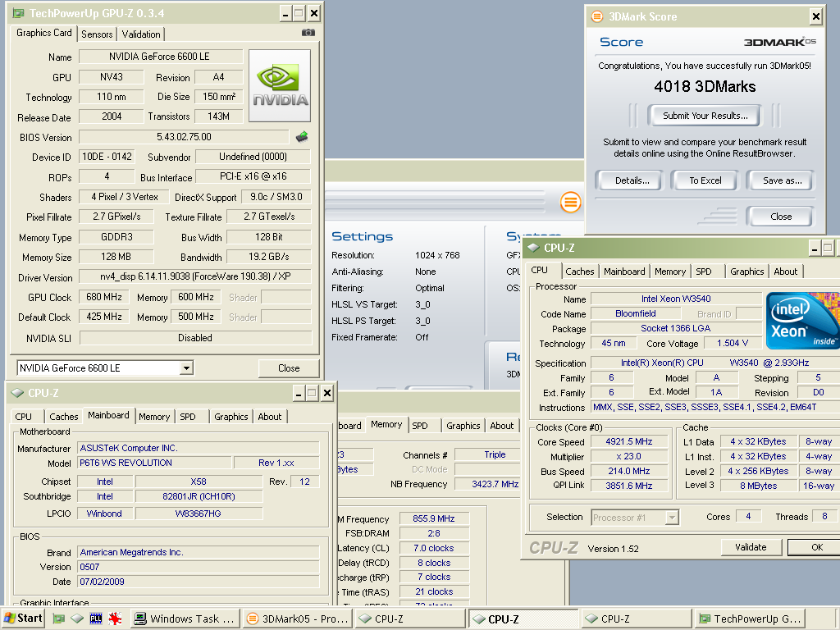
Task: Select the Graphics Card tab in GPU-Z
Action: point(44,33)
